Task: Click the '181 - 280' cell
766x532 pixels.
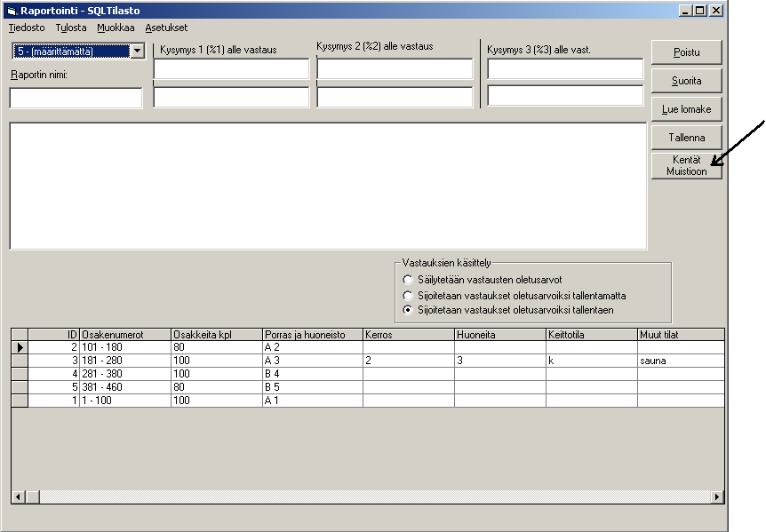Action: coord(125,361)
